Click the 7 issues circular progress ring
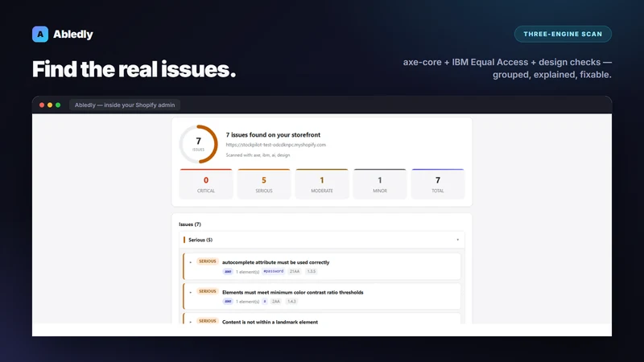644x362 pixels. click(198, 144)
